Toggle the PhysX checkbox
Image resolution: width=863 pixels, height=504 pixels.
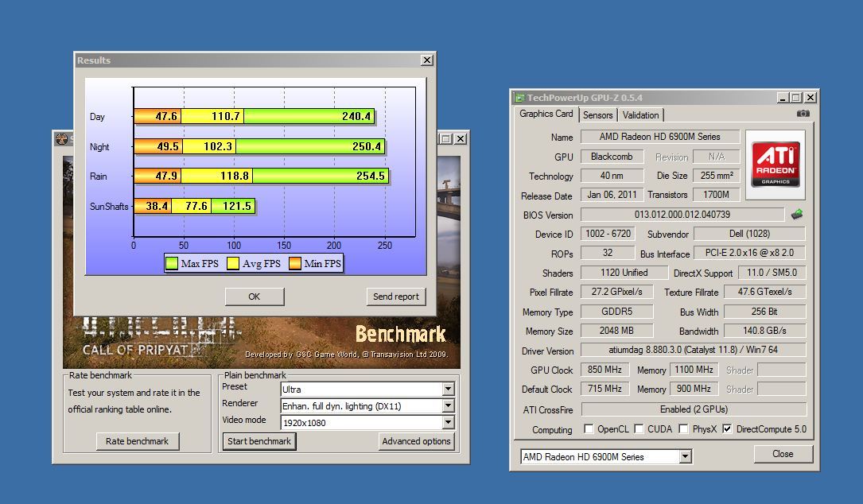[683, 428]
